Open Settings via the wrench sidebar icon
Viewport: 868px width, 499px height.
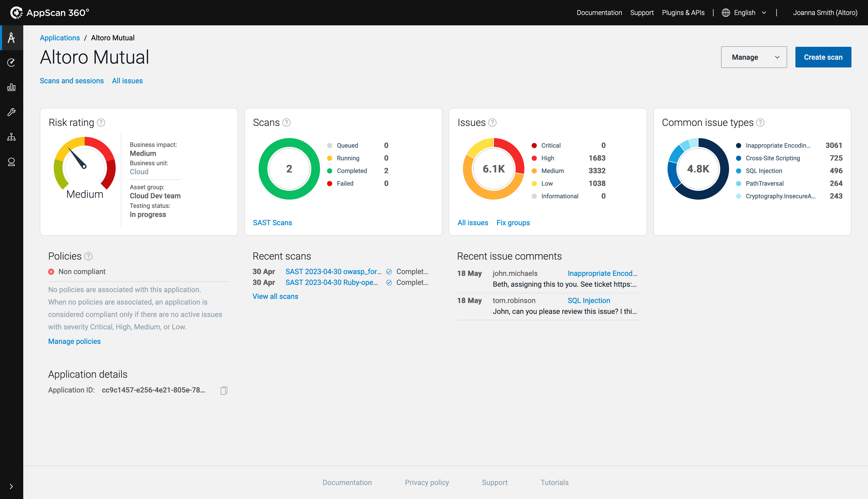point(11,112)
